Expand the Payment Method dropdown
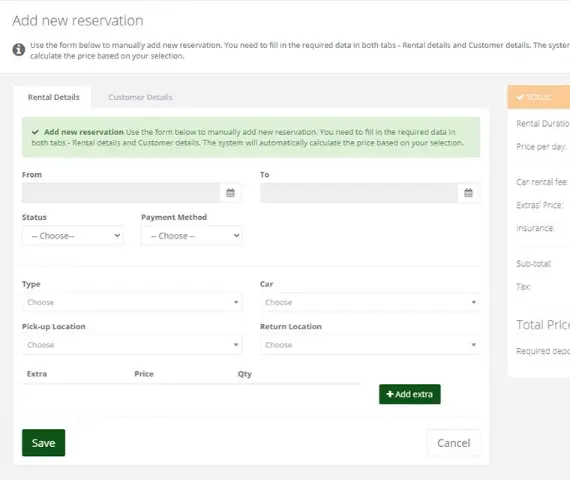 pyautogui.click(x=192, y=236)
